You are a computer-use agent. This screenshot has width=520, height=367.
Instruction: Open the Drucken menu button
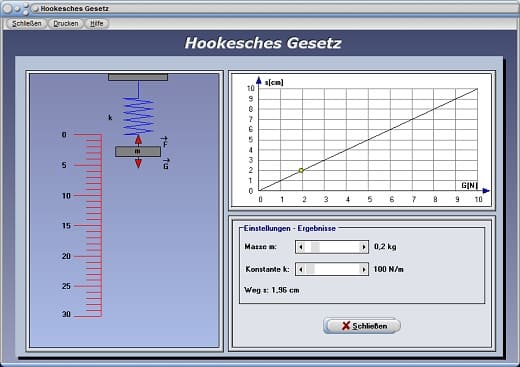click(66, 24)
